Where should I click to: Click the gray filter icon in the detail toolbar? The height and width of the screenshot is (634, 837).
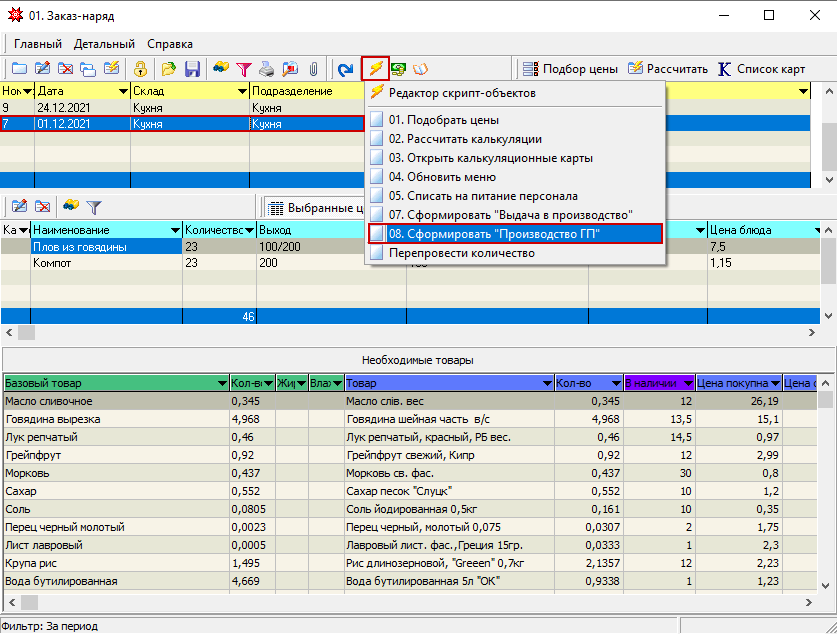pos(94,206)
